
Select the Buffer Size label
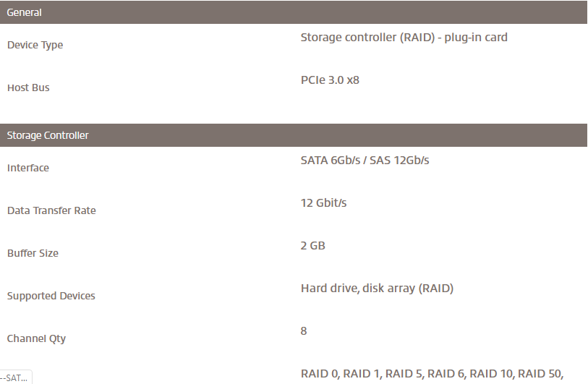click(x=33, y=253)
